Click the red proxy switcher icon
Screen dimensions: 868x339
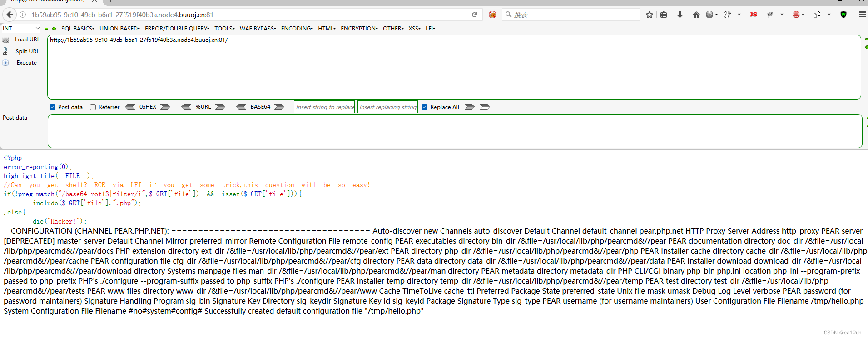(796, 15)
